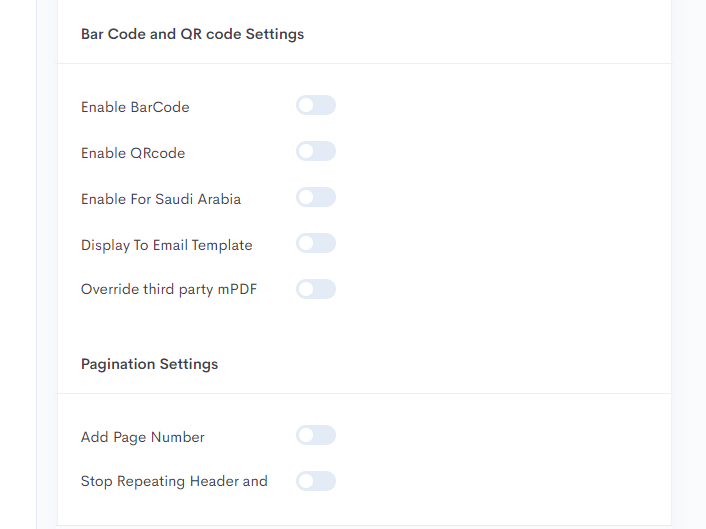Switch on Display To Email Template

(x=316, y=243)
